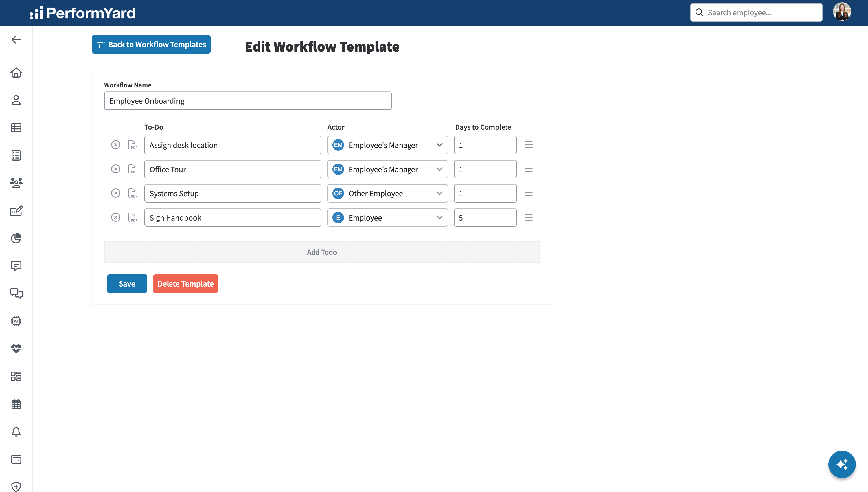The image size is (868, 492).
Task: Open heart pulse icon in sidebar
Action: [16, 348]
